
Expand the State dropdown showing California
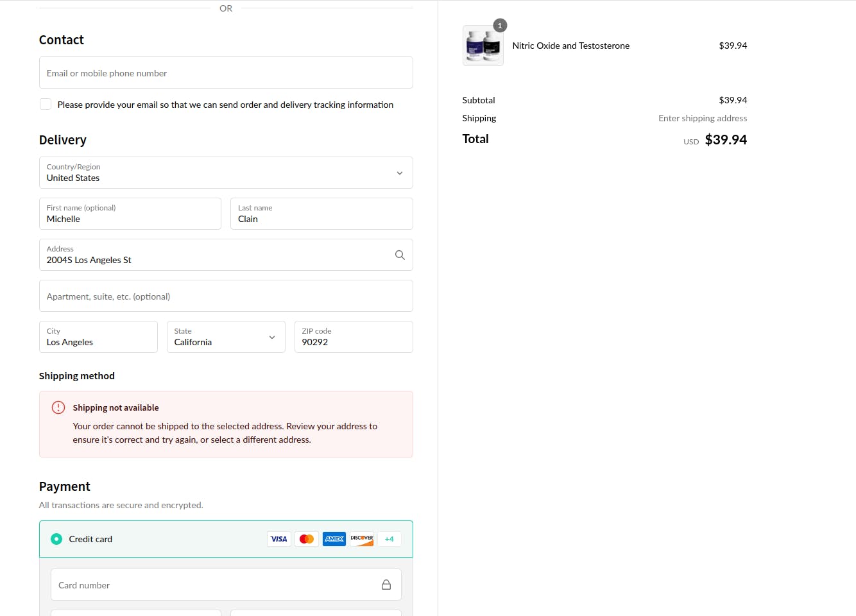coord(226,337)
